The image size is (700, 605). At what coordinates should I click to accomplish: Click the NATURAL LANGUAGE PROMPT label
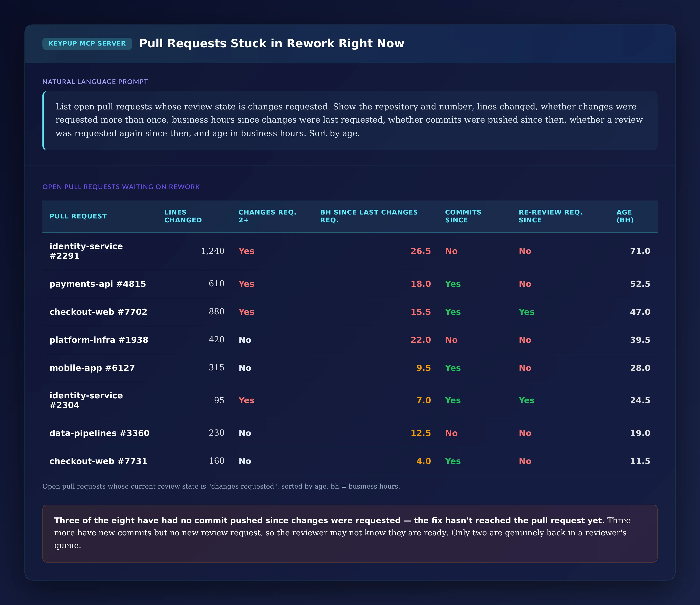95,82
